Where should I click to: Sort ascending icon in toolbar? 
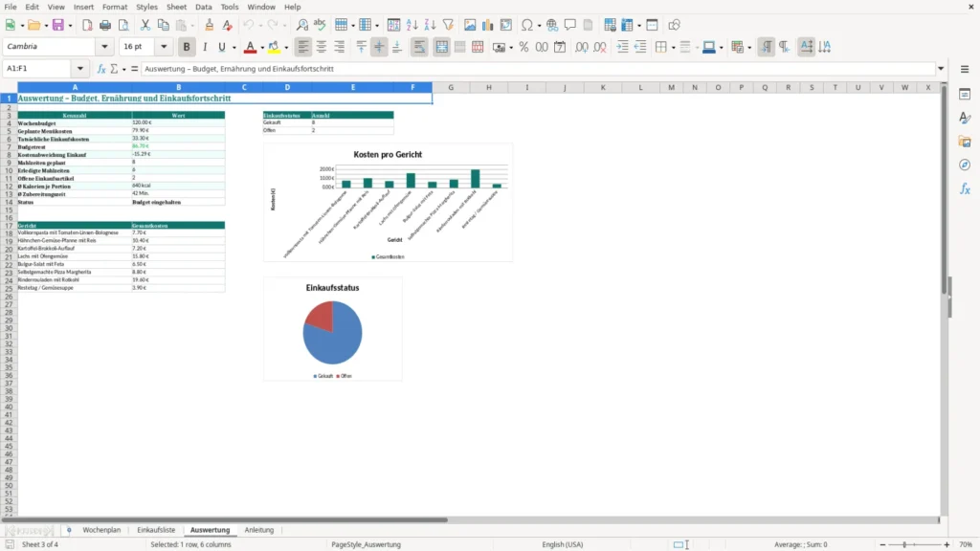coord(412,25)
